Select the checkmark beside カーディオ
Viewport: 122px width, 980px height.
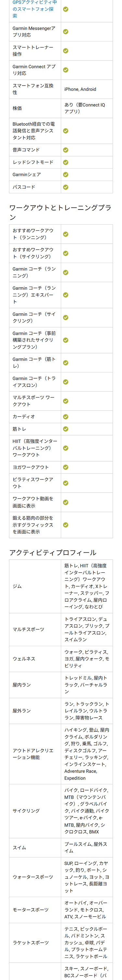tap(65, 416)
